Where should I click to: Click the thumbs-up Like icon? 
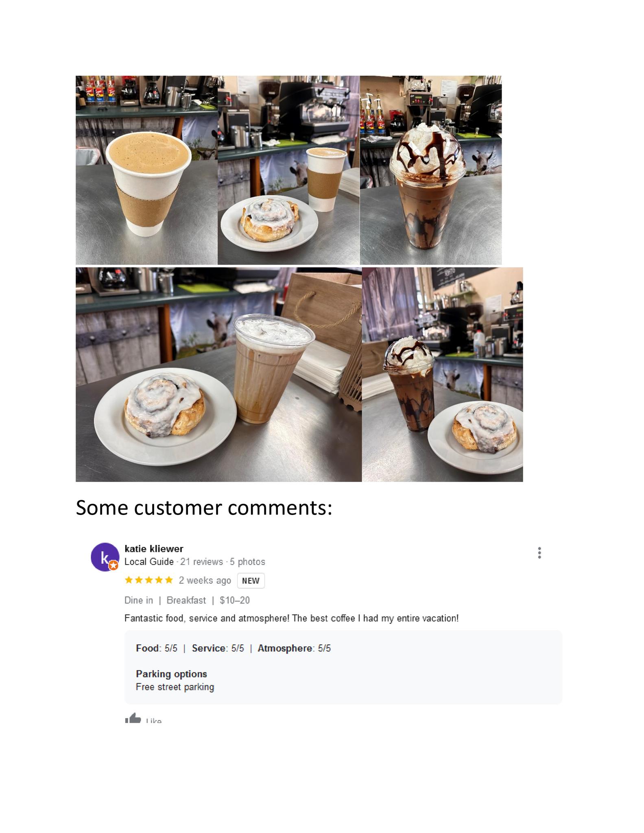133,719
